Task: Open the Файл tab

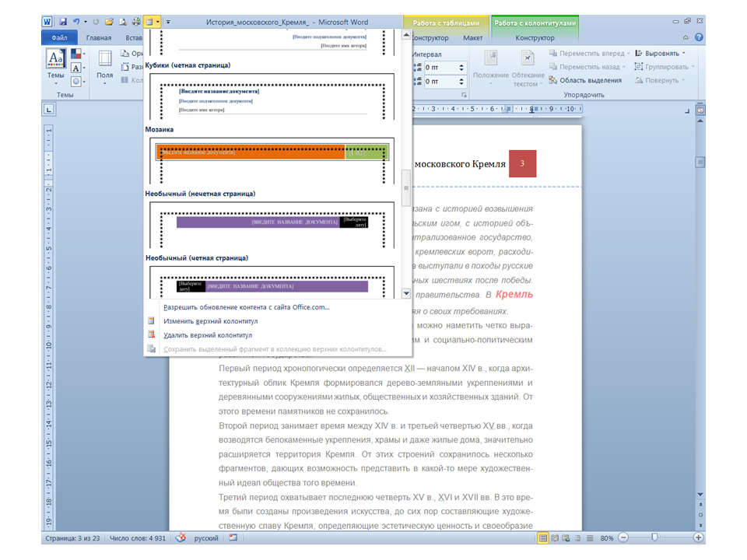Action: (59, 37)
